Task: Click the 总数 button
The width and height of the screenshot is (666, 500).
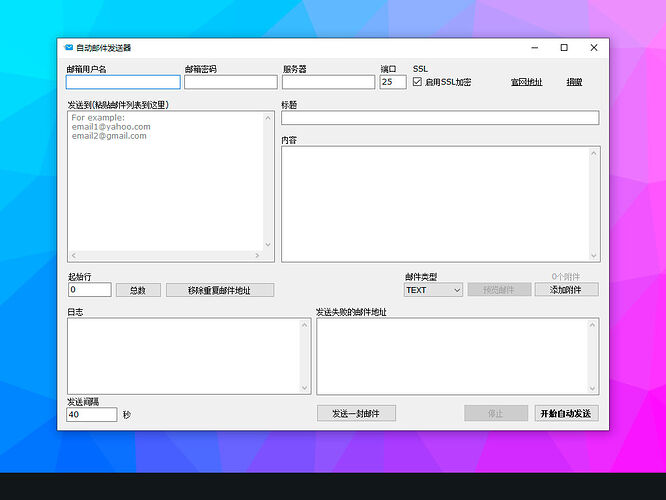Action: pos(138,290)
